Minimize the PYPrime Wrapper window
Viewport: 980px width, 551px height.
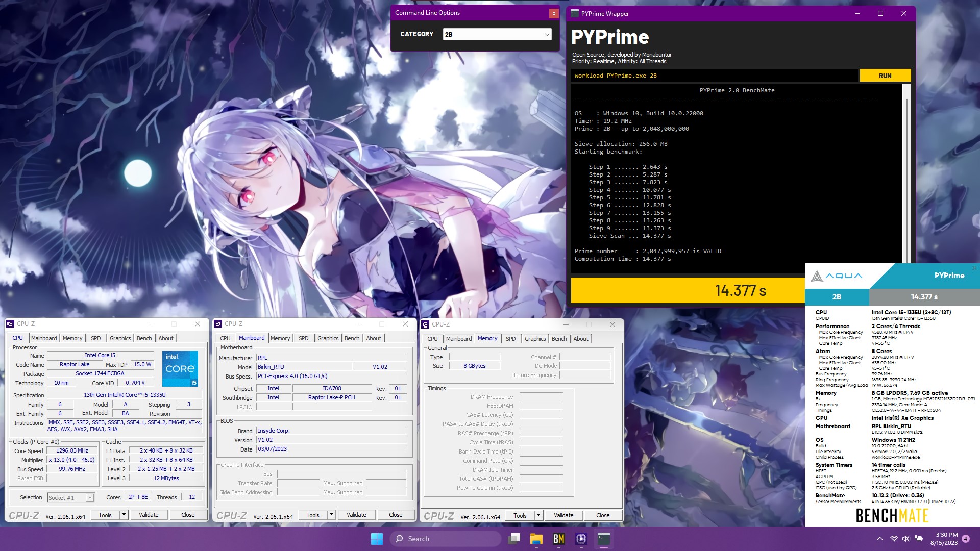pyautogui.click(x=857, y=13)
